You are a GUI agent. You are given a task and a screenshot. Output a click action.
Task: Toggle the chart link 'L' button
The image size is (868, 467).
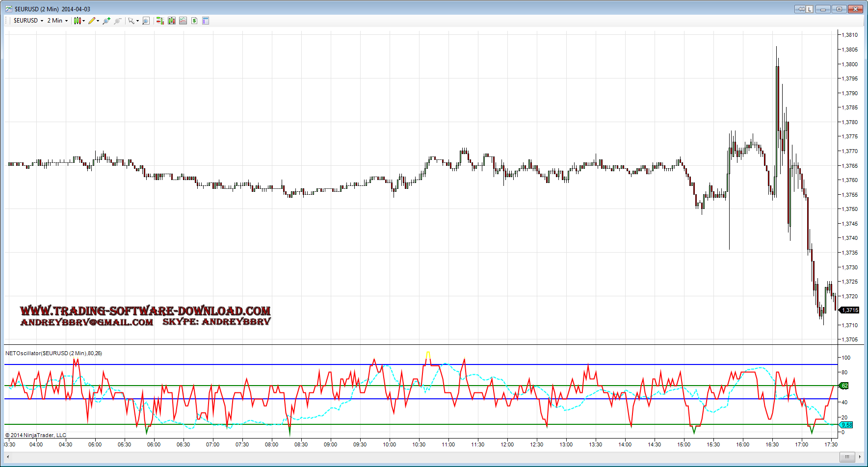809,9
